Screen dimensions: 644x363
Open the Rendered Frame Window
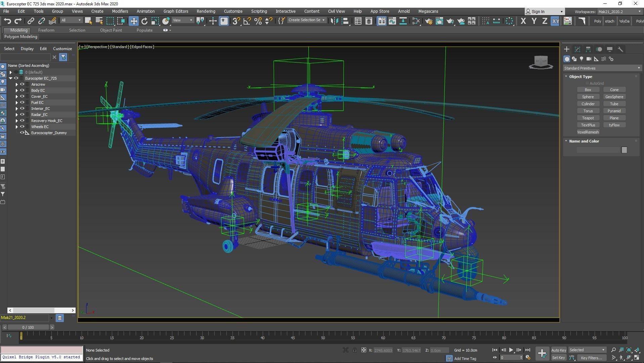(x=439, y=21)
